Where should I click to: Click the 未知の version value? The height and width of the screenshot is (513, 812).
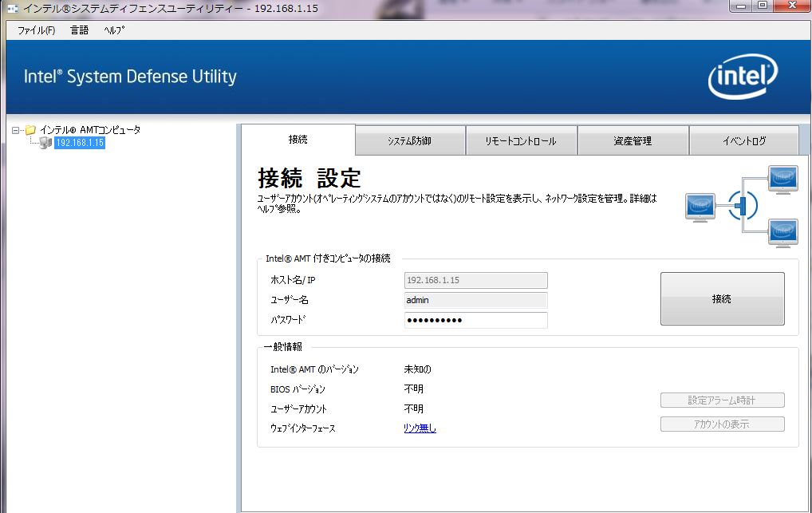coord(417,369)
